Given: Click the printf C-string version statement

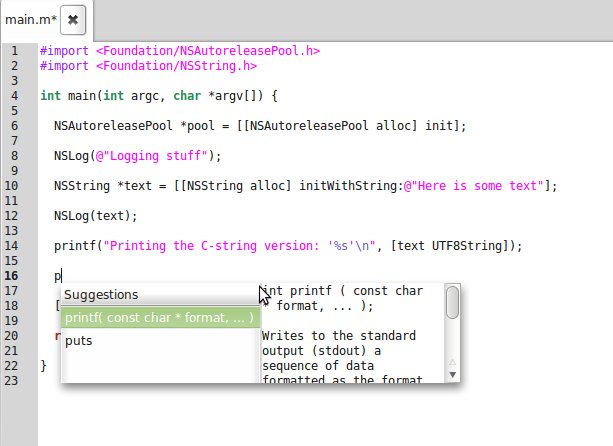Looking at the screenshot, I should pyautogui.click(x=288, y=246).
